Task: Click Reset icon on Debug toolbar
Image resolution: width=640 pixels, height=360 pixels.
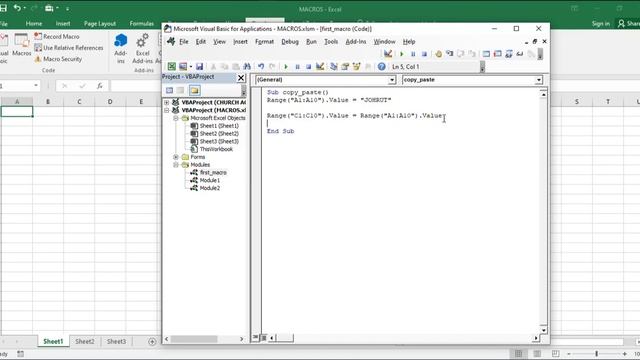Action: point(424,54)
